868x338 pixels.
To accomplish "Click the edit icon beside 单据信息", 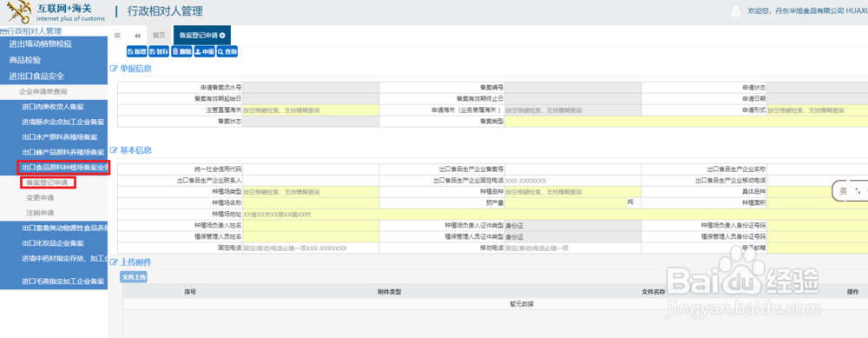I will [x=114, y=69].
